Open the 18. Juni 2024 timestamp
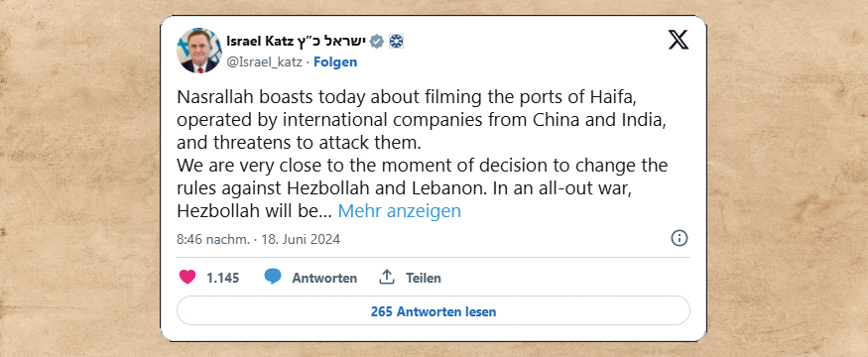This screenshot has height=357, width=868. [x=301, y=239]
